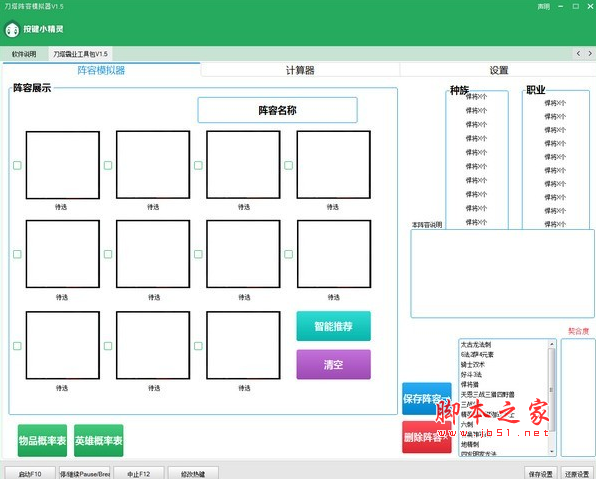Switch to the 软件说明 tab

[x=24, y=54]
